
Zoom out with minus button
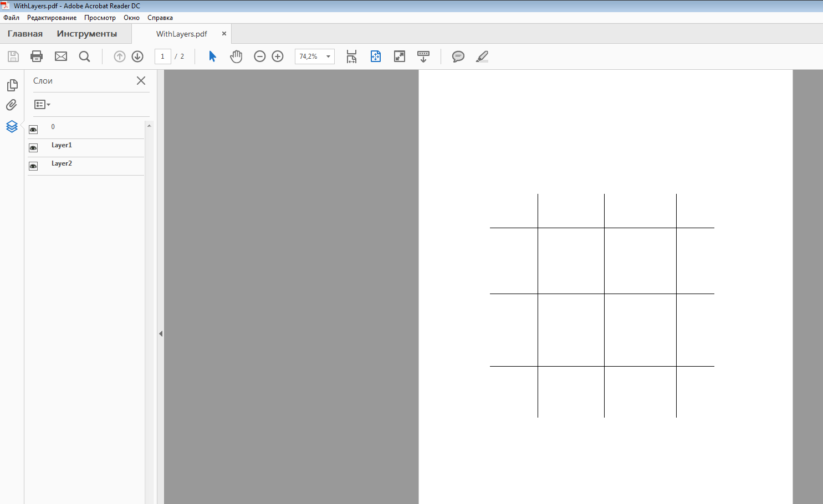pyautogui.click(x=260, y=56)
